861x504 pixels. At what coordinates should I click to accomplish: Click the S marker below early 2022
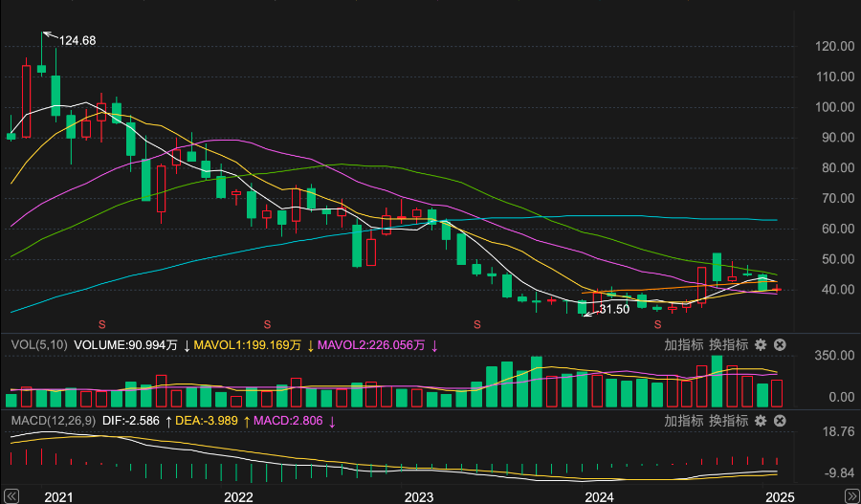pyautogui.click(x=268, y=325)
